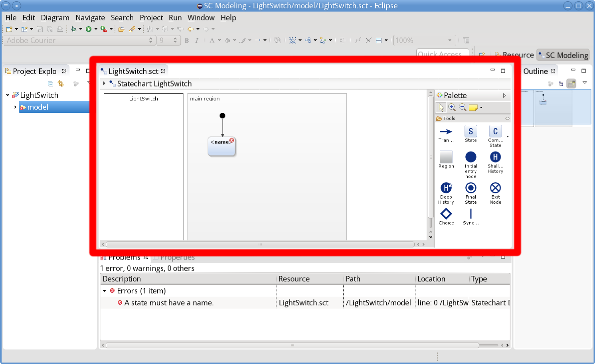Click the green Run toolbar icon
The height and width of the screenshot is (364, 595).
[x=89, y=29]
